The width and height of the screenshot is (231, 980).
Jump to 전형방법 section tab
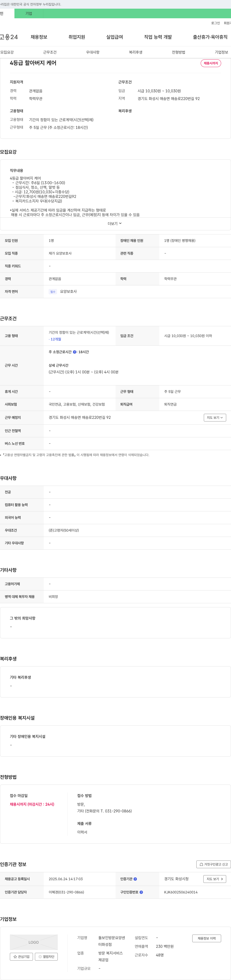(x=179, y=52)
